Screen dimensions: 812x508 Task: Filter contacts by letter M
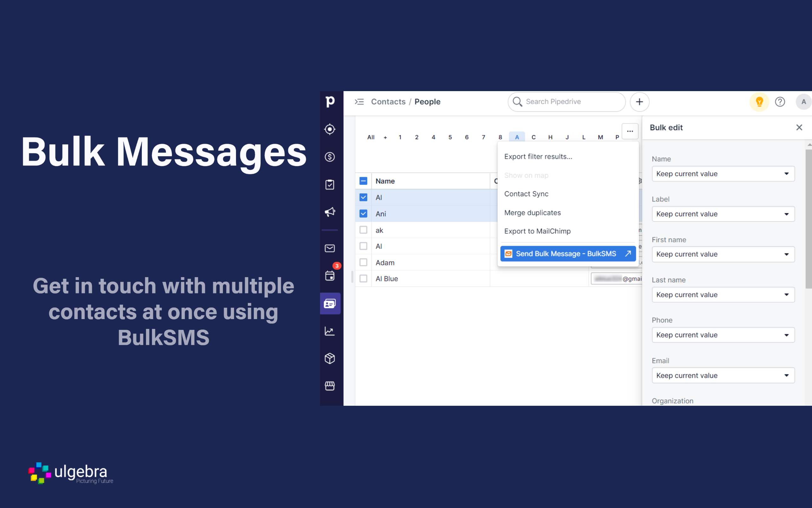[600, 137]
